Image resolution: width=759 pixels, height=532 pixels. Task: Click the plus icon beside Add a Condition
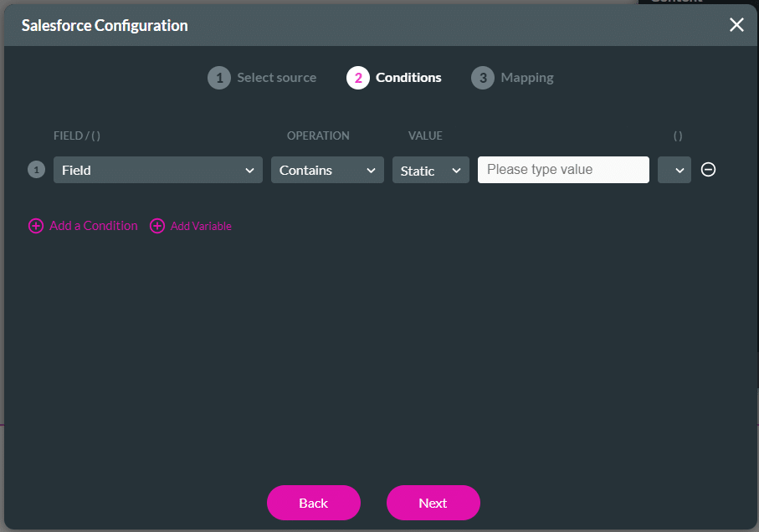click(36, 226)
